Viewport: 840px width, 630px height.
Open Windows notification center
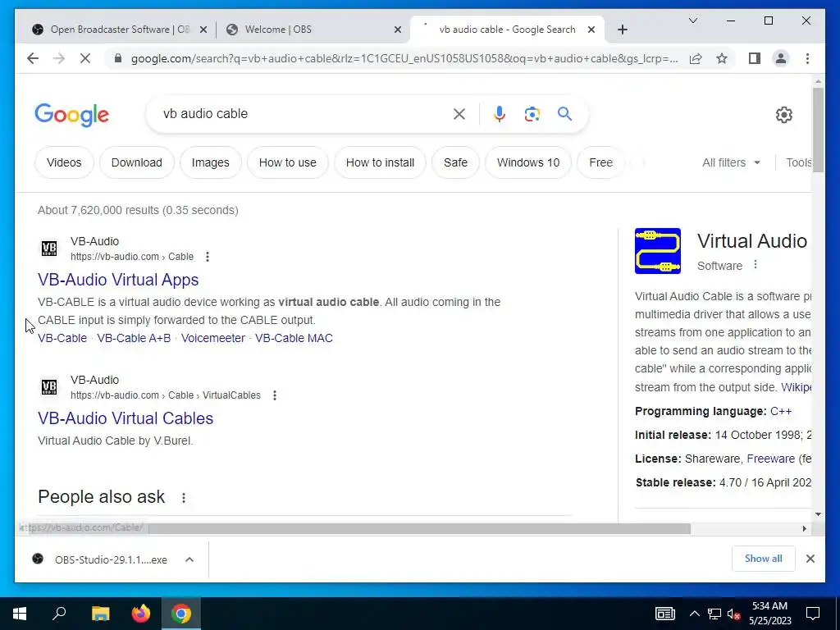tap(813, 614)
